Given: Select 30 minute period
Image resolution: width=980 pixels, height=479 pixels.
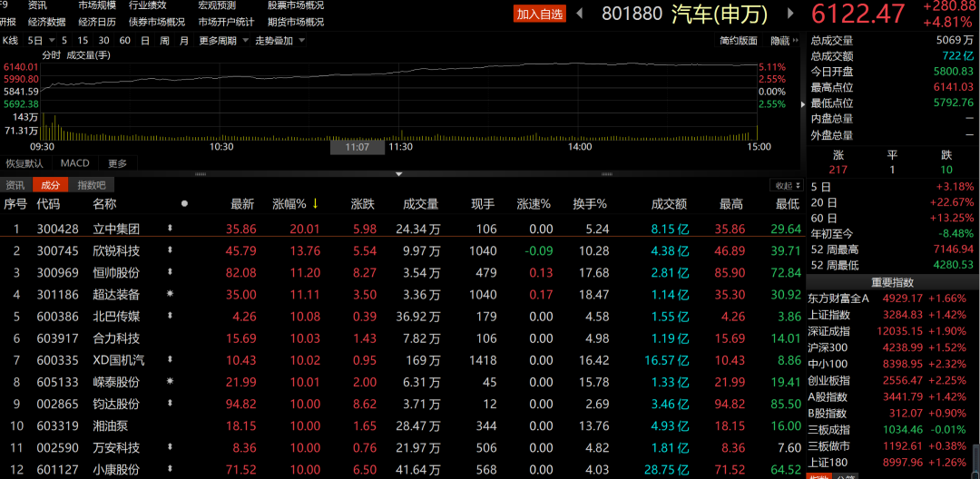Looking at the screenshot, I should coord(103,41).
